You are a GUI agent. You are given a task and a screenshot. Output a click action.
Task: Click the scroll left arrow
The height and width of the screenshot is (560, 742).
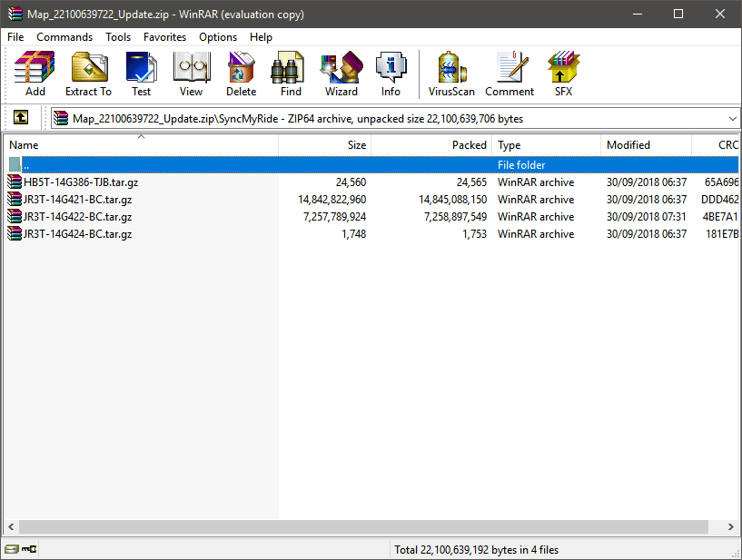pos(11,526)
